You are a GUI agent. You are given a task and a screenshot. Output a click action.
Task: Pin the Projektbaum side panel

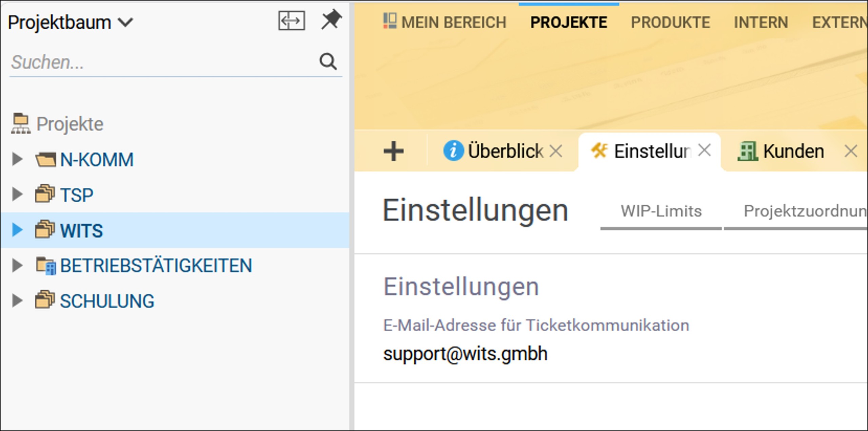[331, 20]
